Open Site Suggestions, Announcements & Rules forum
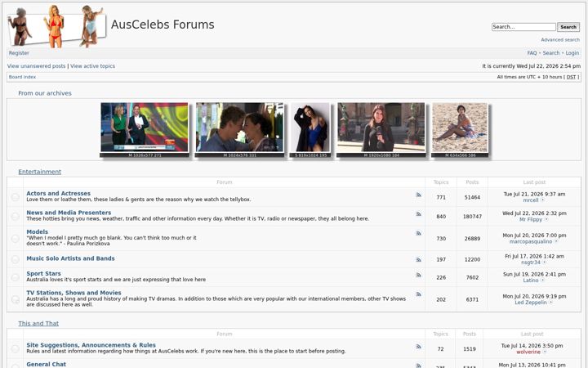This screenshot has width=588, height=368. point(91,345)
